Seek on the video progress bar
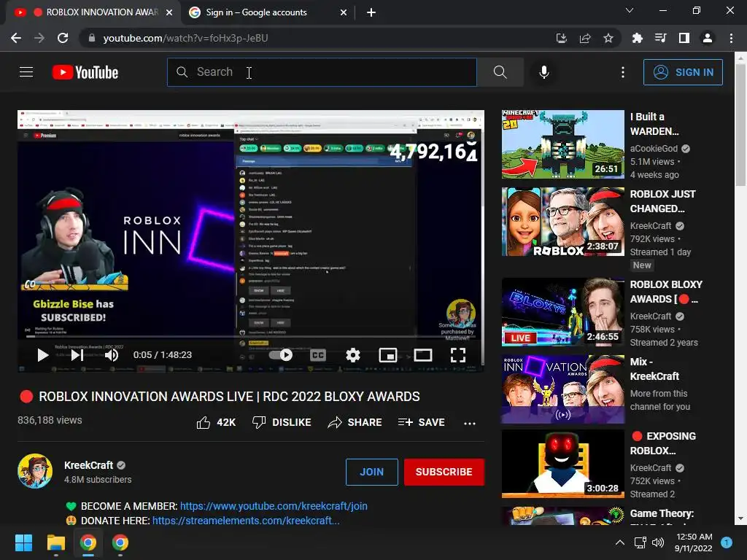This screenshot has width=747, height=560. [x=251, y=336]
